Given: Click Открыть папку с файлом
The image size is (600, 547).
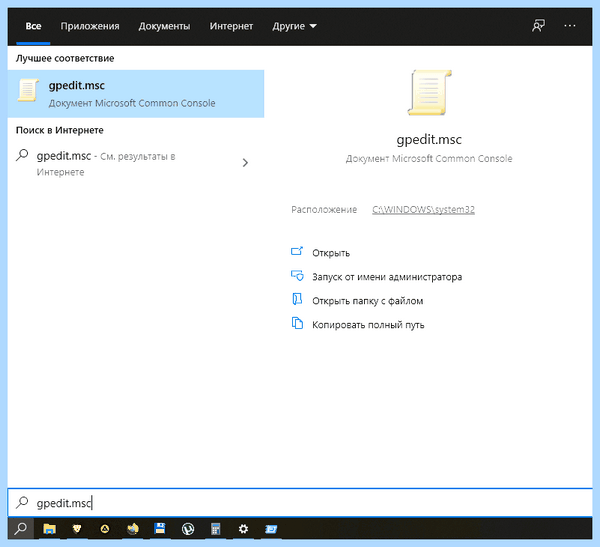Looking at the screenshot, I should coord(368,301).
